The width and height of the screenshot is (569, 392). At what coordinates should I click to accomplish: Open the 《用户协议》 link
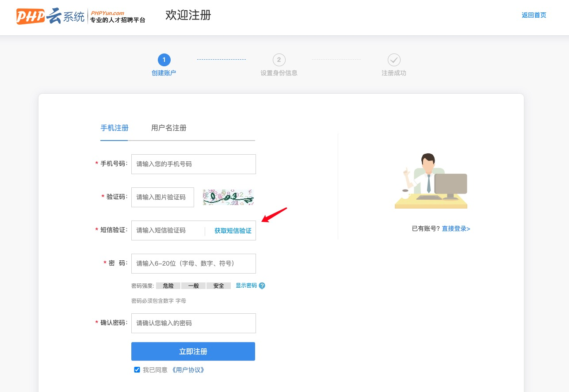coord(188,370)
